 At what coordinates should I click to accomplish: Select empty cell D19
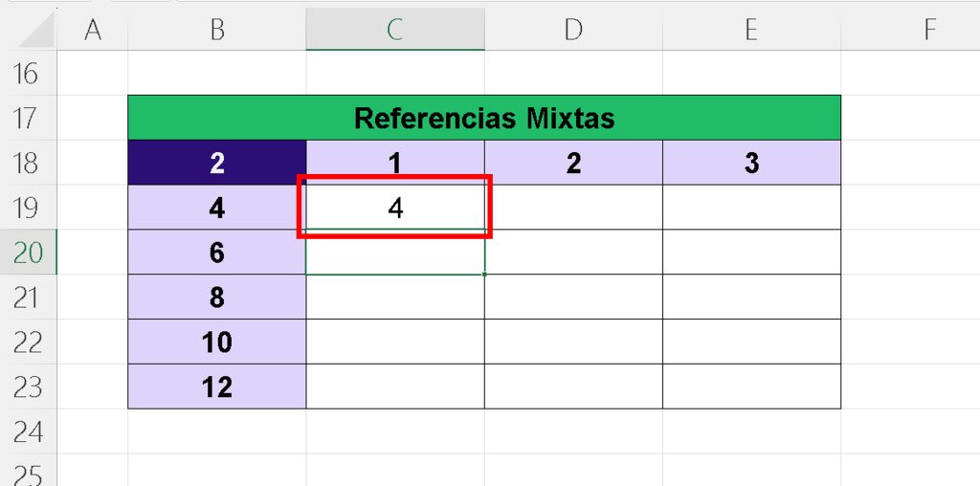(573, 207)
